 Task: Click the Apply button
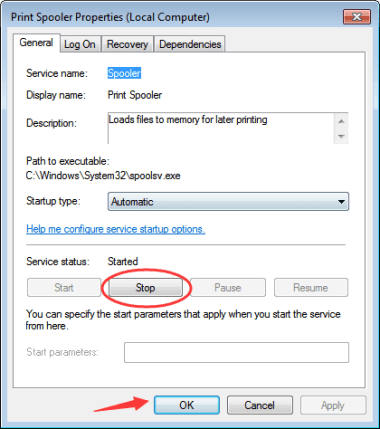(333, 405)
